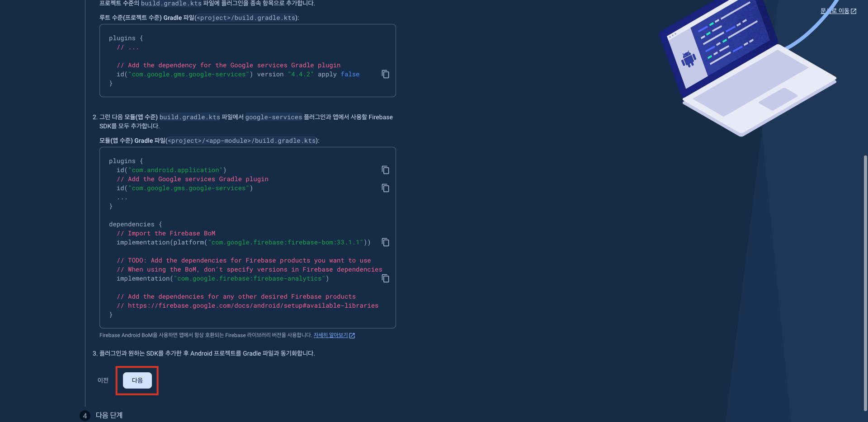
Task: Click the "dependencies {" code line
Action: [135, 224]
